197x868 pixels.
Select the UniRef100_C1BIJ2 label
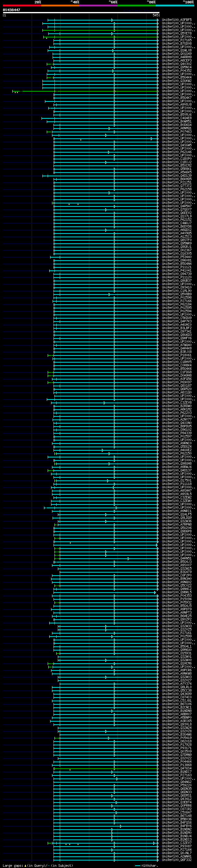click(x=177, y=162)
